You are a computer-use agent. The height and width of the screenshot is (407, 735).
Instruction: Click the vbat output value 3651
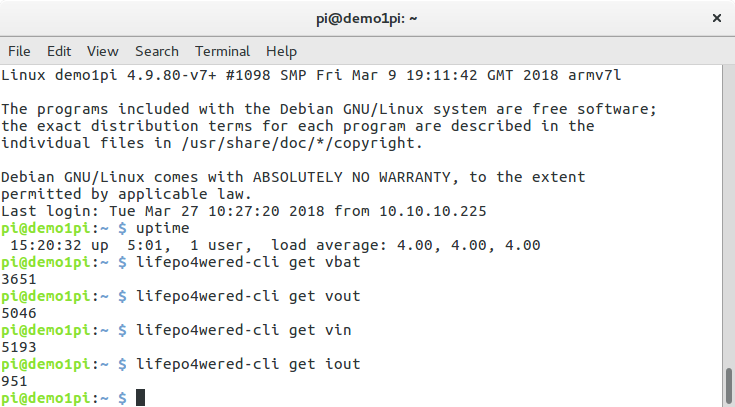pos(19,279)
